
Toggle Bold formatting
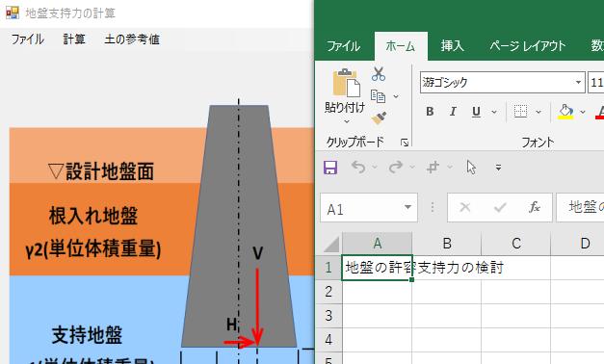pos(430,112)
